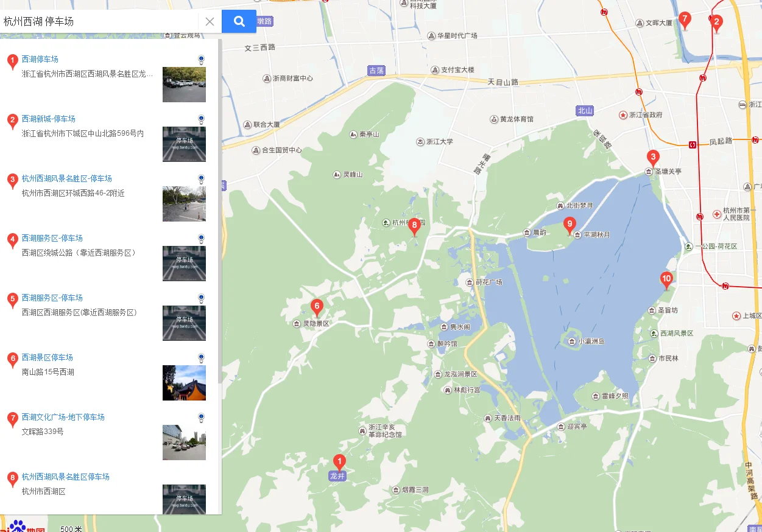Open street view icon for 西湖停车场 result

point(201,60)
